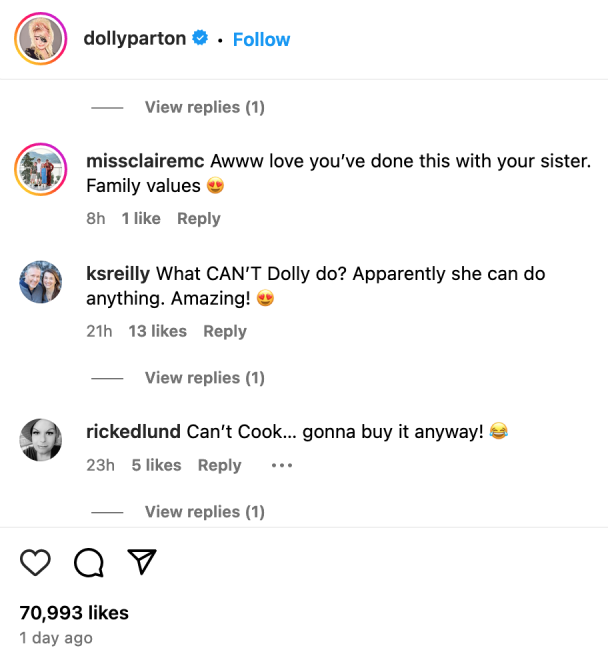Open more options on rickedlund's comment
This screenshot has width=608, height=664.
click(x=282, y=465)
